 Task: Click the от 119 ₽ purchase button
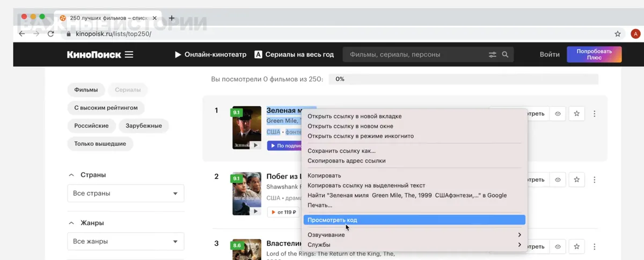pos(284,212)
